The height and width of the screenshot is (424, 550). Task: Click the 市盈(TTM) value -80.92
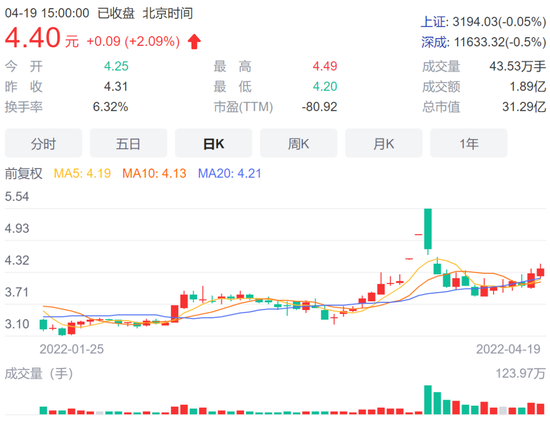click(x=320, y=107)
